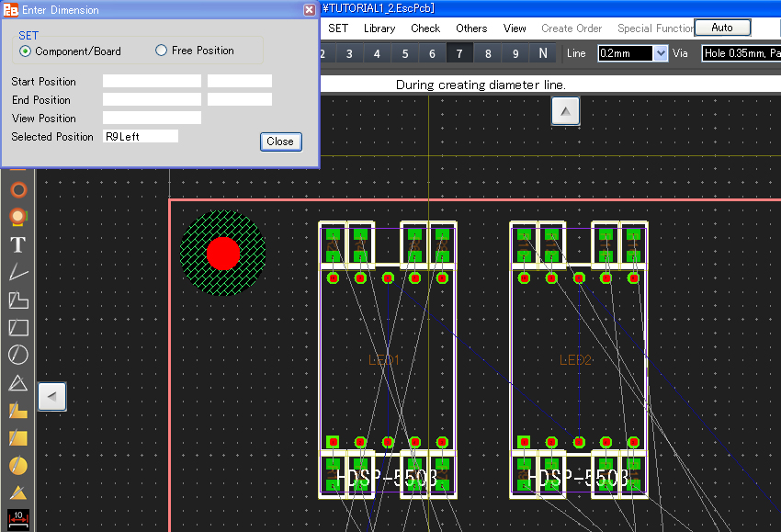The height and width of the screenshot is (532, 781).
Task: Switch to layer 5
Action: [405, 53]
